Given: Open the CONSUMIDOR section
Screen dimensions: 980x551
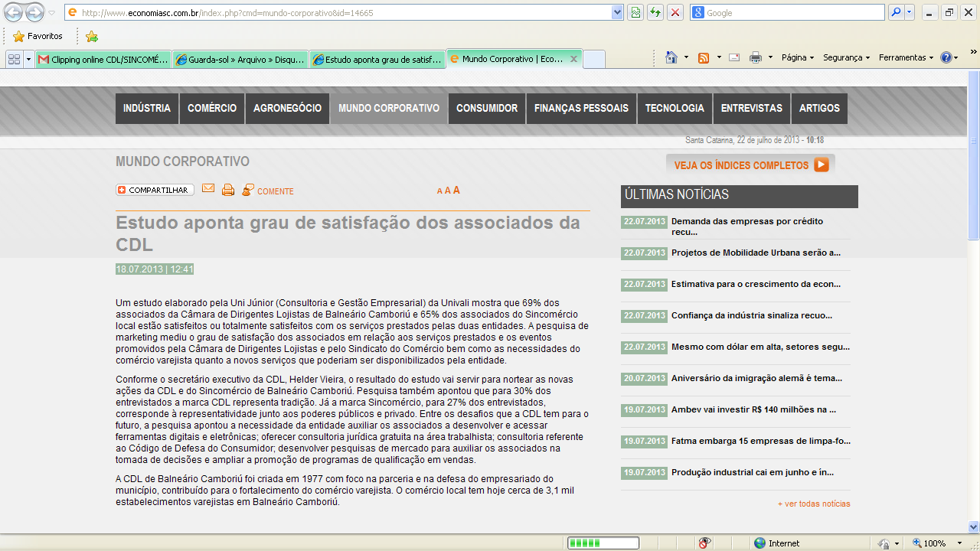Looking at the screenshot, I should [487, 109].
